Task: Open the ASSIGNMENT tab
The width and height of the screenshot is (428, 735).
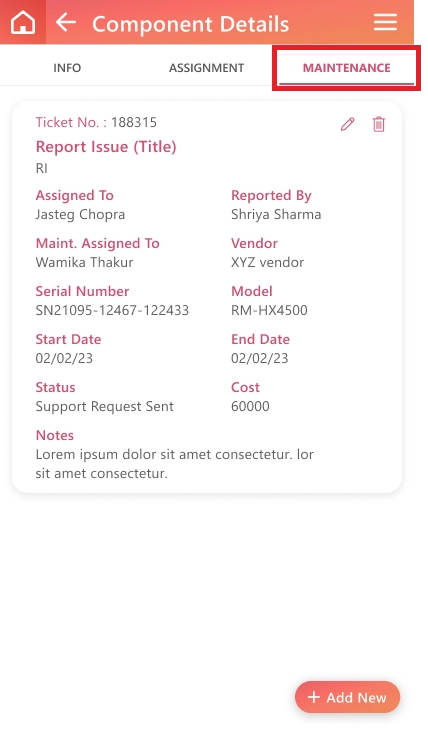Action: pos(206,68)
